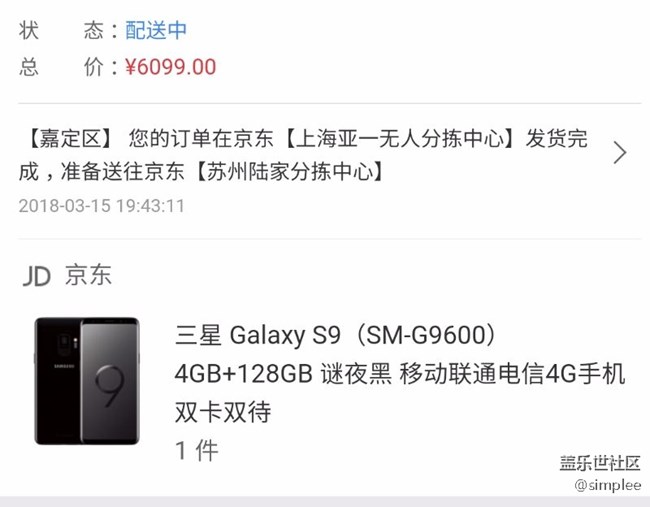Click the JD logo icon
The image size is (650, 507).
(x=36, y=277)
